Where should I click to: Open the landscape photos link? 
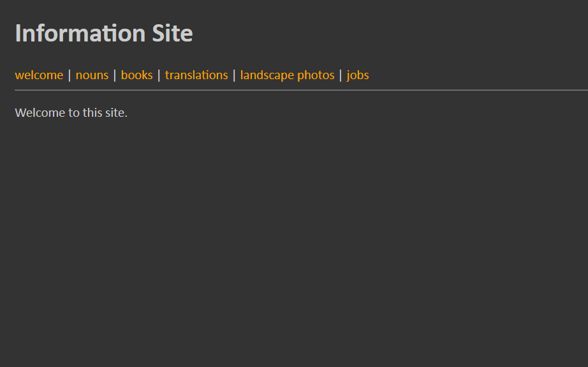(x=287, y=75)
